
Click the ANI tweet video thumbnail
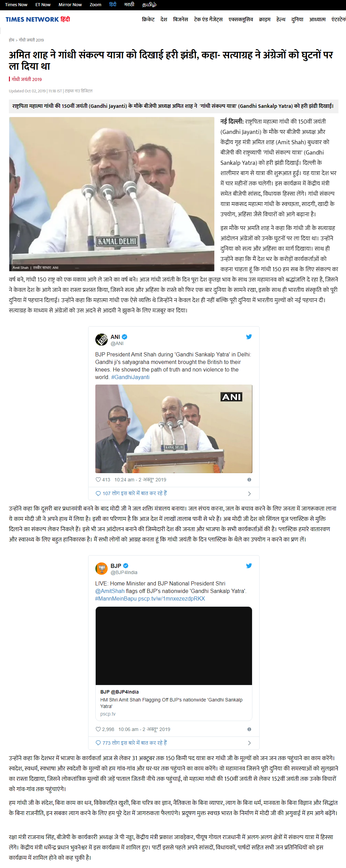[174, 429]
